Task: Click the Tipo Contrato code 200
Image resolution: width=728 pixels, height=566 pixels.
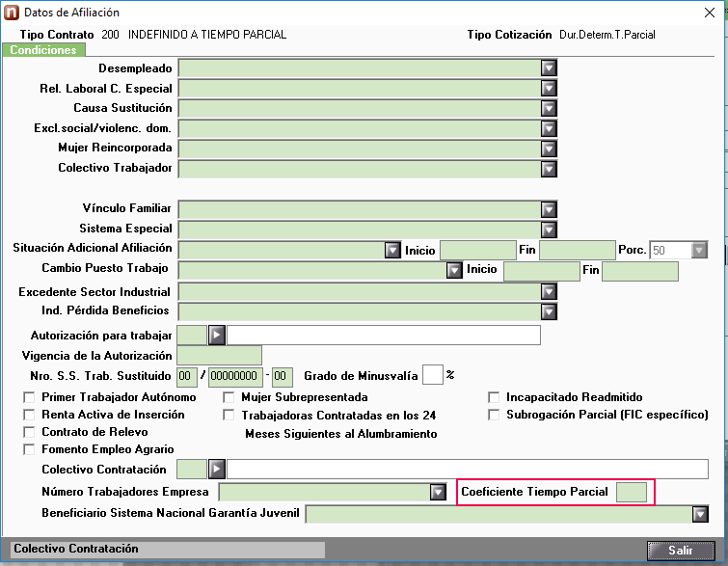Action: click(x=111, y=35)
